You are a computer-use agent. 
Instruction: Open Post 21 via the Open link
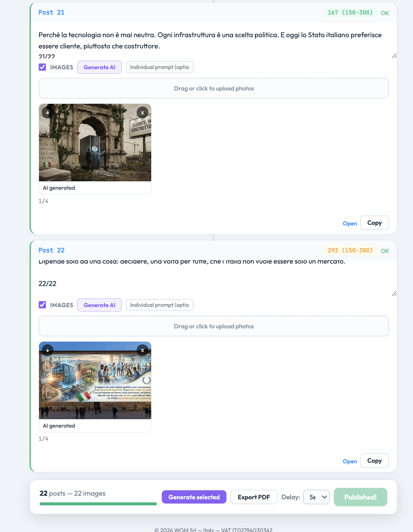(x=350, y=223)
